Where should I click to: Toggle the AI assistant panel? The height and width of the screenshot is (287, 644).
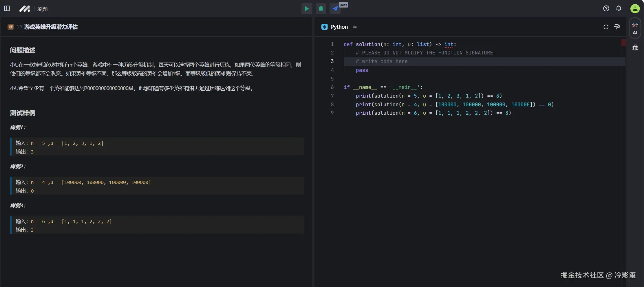[x=635, y=28]
